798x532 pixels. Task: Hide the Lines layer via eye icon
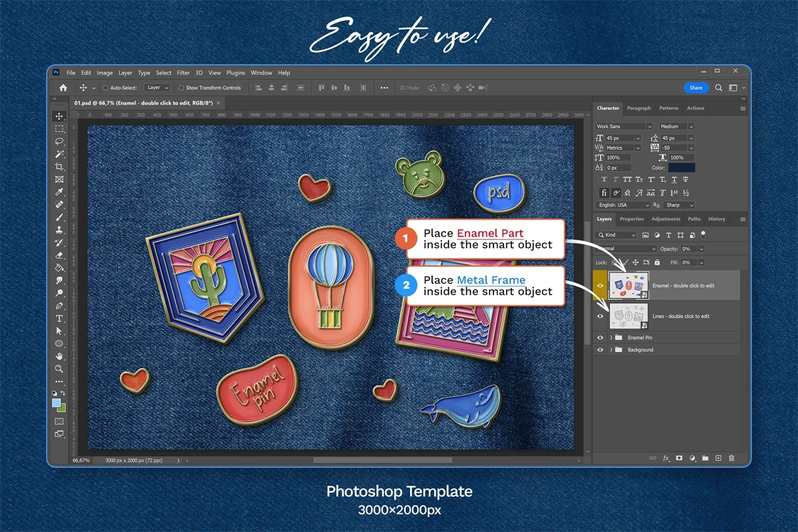[x=600, y=317]
